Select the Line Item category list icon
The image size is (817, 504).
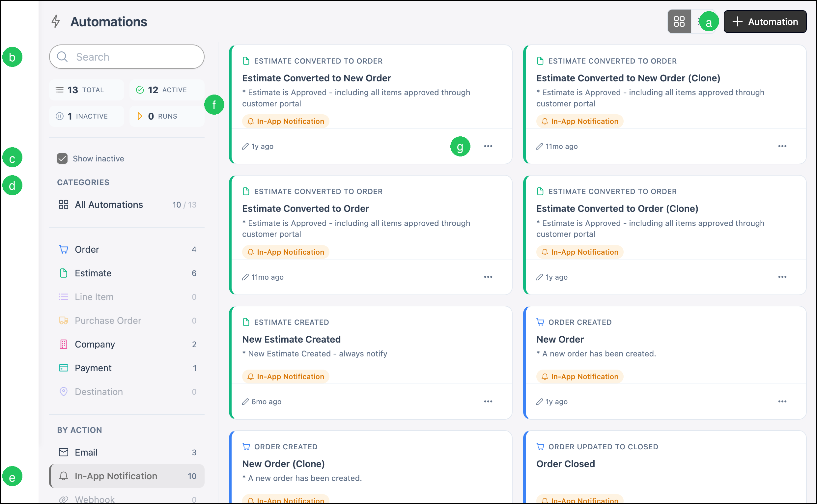tap(63, 297)
